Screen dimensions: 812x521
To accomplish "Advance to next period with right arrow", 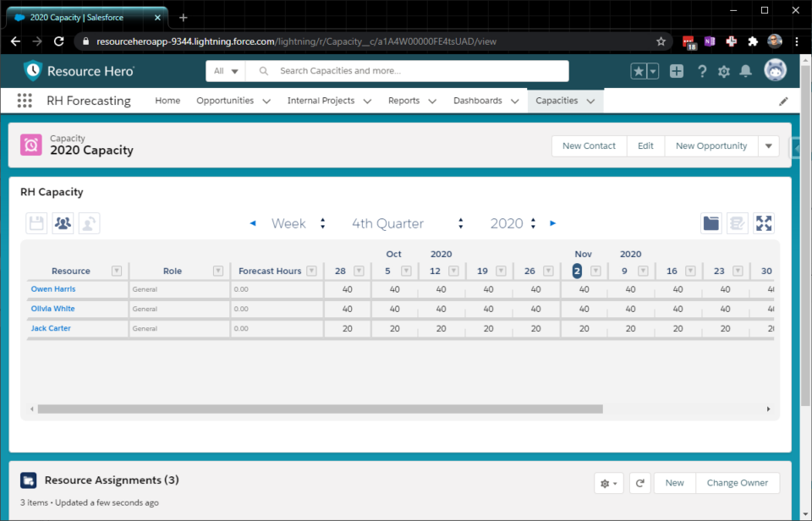I will [553, 223].
